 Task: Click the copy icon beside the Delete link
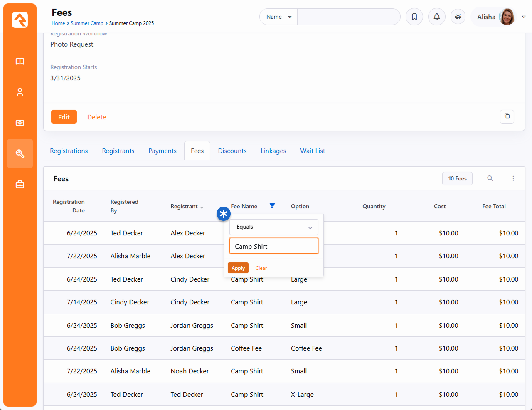(x=507, y=116)
